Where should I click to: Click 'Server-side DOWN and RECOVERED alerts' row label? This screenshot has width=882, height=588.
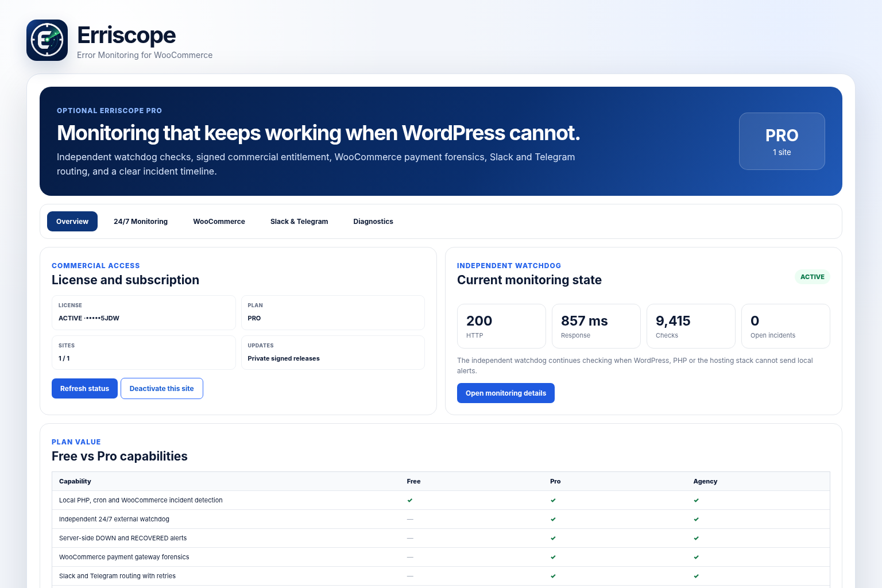point(123,538)
